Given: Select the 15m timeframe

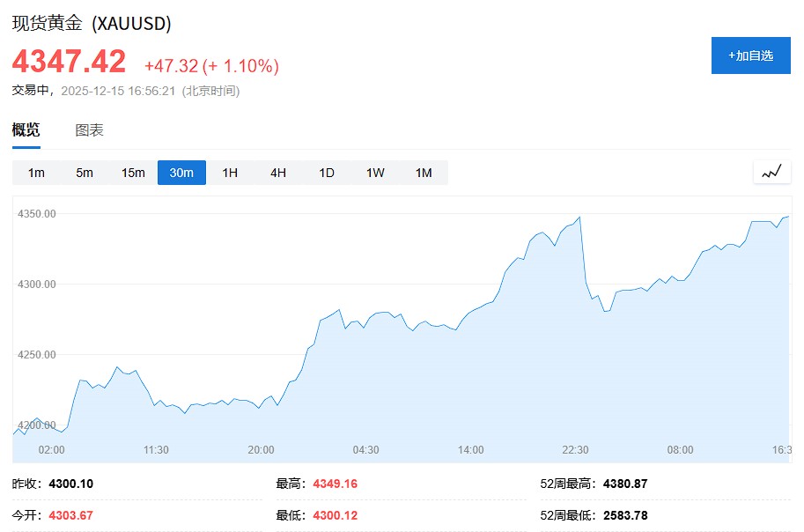Looking at the screenshot, I should pyautogui.click(x=133, y=173).
